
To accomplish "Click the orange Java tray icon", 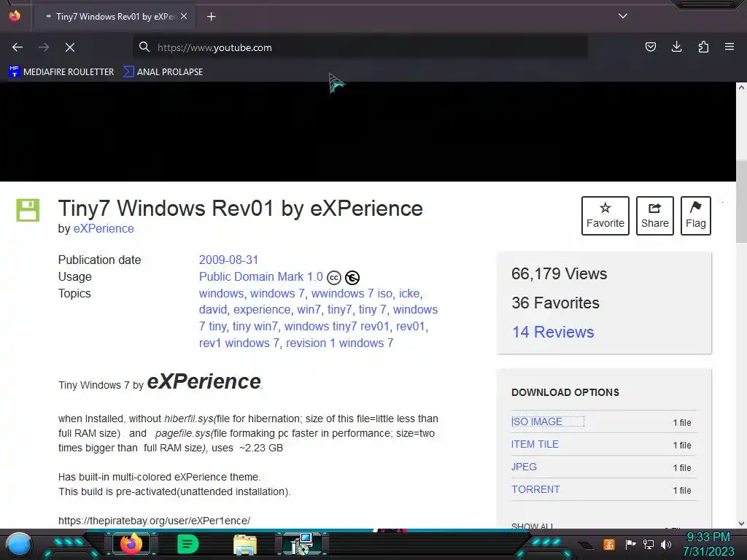I will tap(609, 544).
